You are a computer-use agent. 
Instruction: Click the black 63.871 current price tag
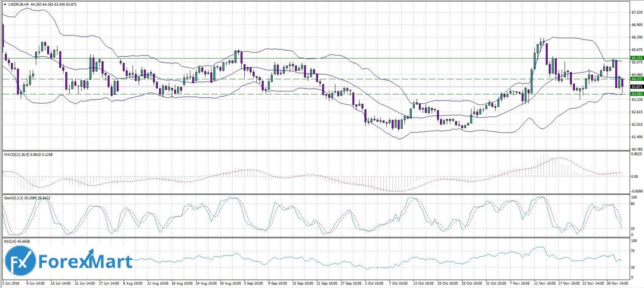click(x=636, y=86)
